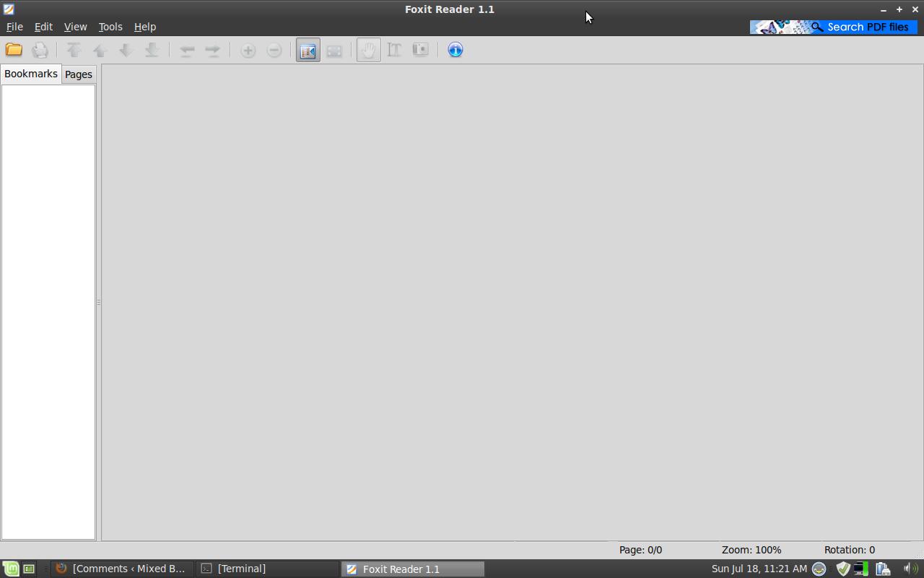
Task: Switch to the Pages tab
Action: (x=79, y=74)
